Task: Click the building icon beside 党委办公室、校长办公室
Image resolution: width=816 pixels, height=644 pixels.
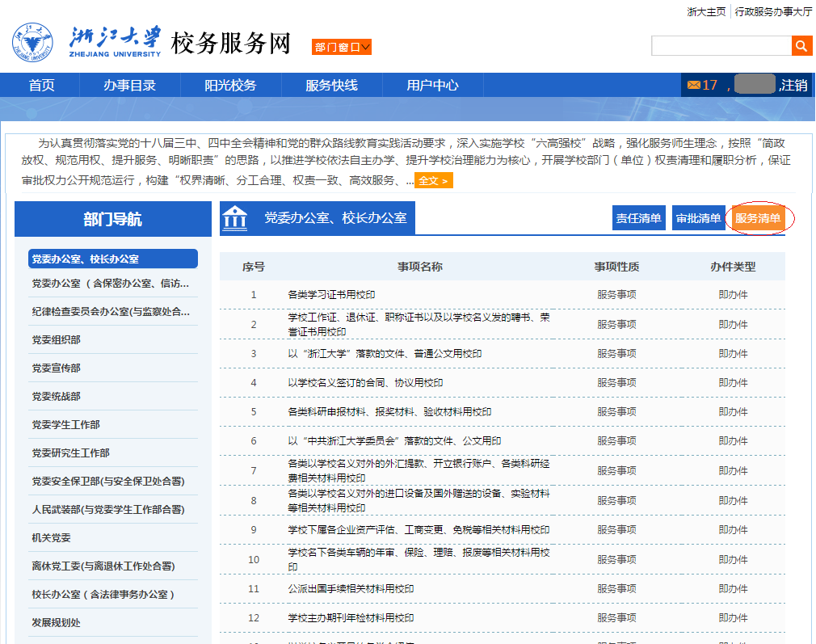Action: click(235, 217)
